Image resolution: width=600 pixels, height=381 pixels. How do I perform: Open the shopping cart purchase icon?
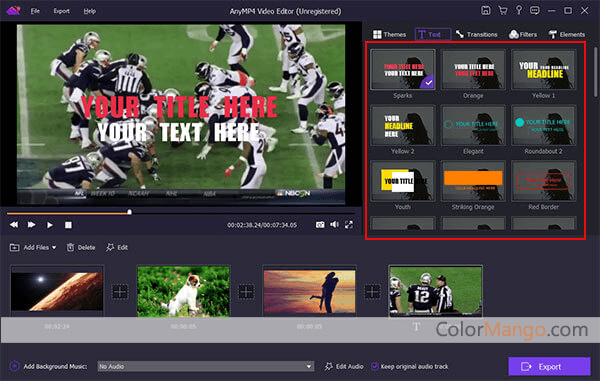[x=503, y=10]
